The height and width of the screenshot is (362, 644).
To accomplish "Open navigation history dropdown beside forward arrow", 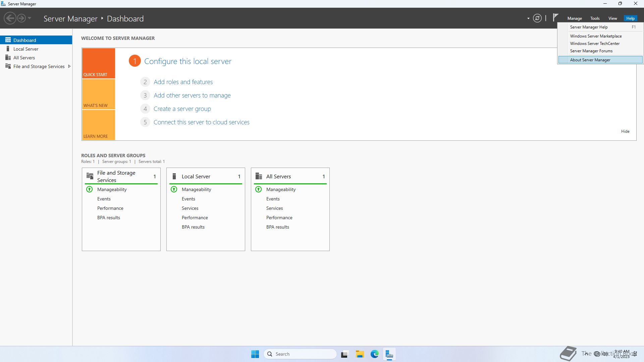I will [x=30, y=18].
